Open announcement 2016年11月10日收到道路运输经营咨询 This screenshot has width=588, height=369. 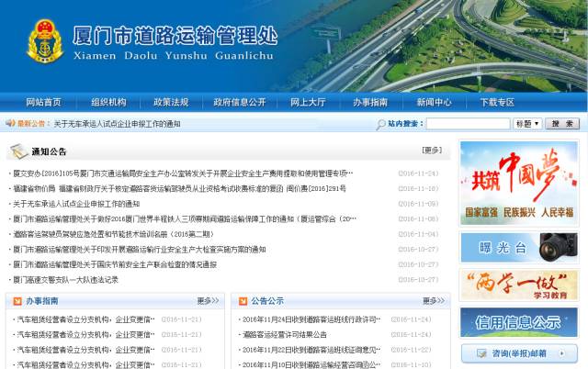point(311,364)
